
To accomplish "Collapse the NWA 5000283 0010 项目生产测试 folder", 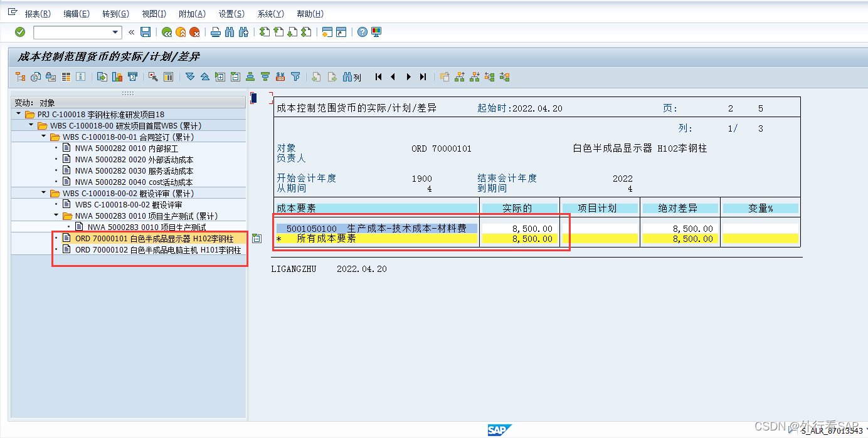I will (x=56, y=216).
